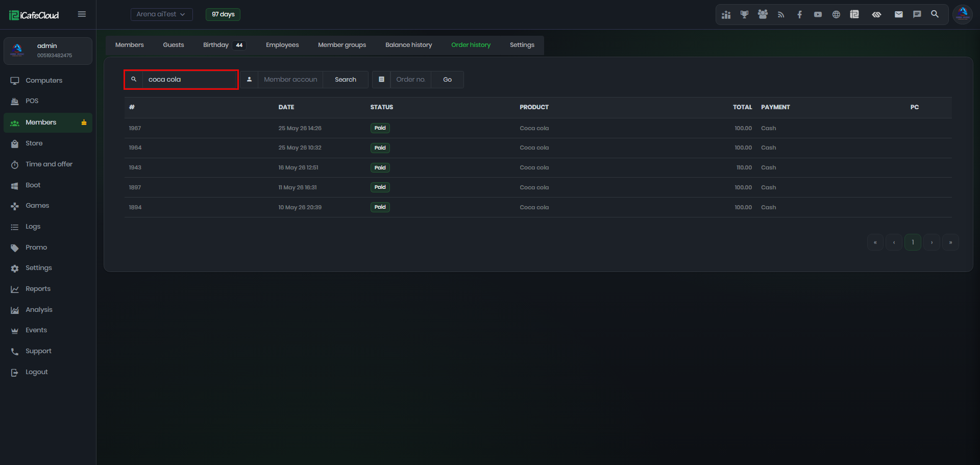Open the mail envelope icon
Viewport: 980px width, 465px height.
[x=899, y=14]
